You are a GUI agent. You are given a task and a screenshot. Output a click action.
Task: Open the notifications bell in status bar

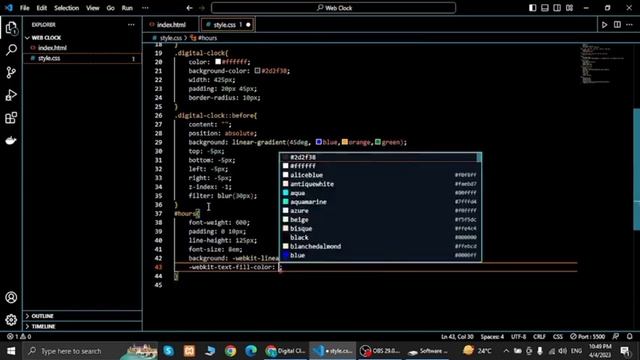pos(629,336)
